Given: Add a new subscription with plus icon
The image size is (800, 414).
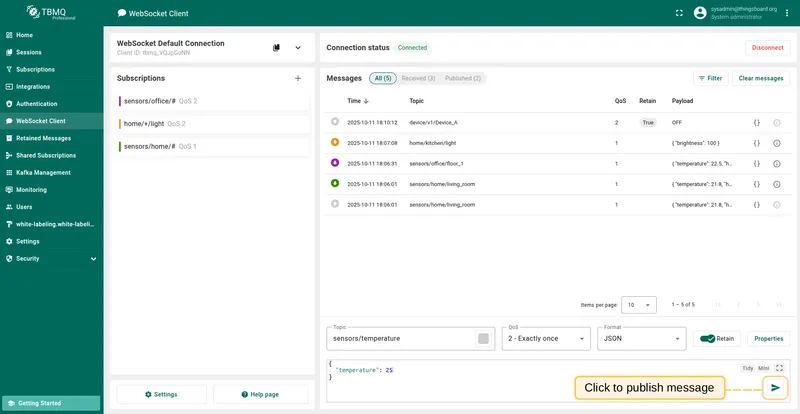Looking at the screenshot, I should (298, 78).
